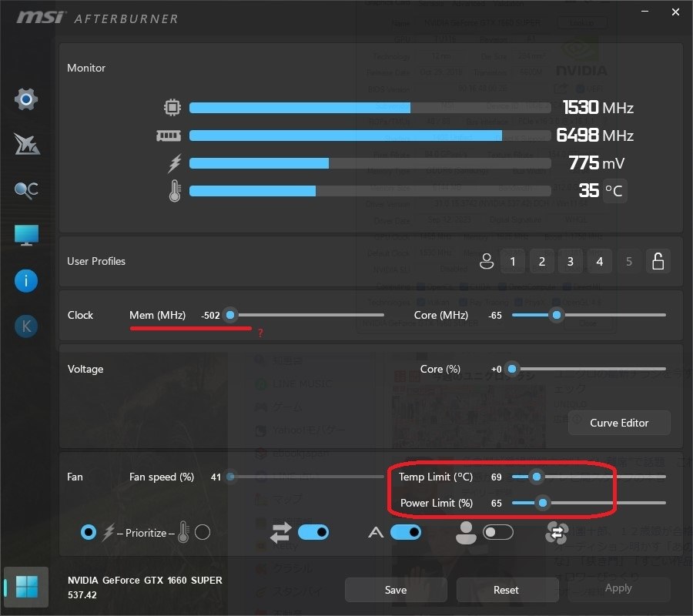Open the OC Scanner icon in sidebar

pos(26,190)
